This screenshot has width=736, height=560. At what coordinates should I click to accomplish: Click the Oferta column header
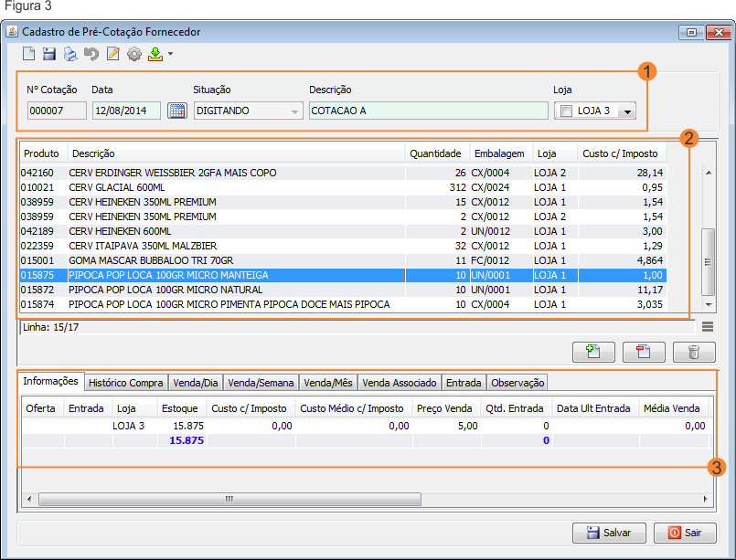[42, 408]
